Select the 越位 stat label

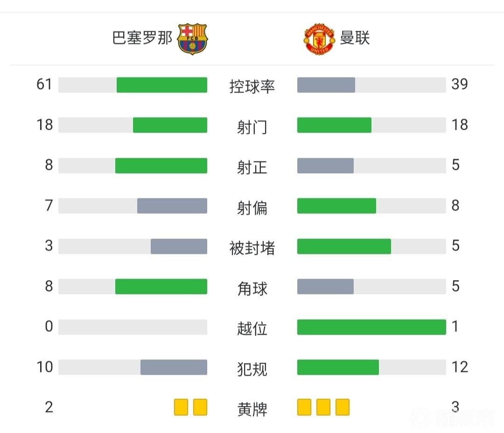pyautogui.click(x=252, y=328)
